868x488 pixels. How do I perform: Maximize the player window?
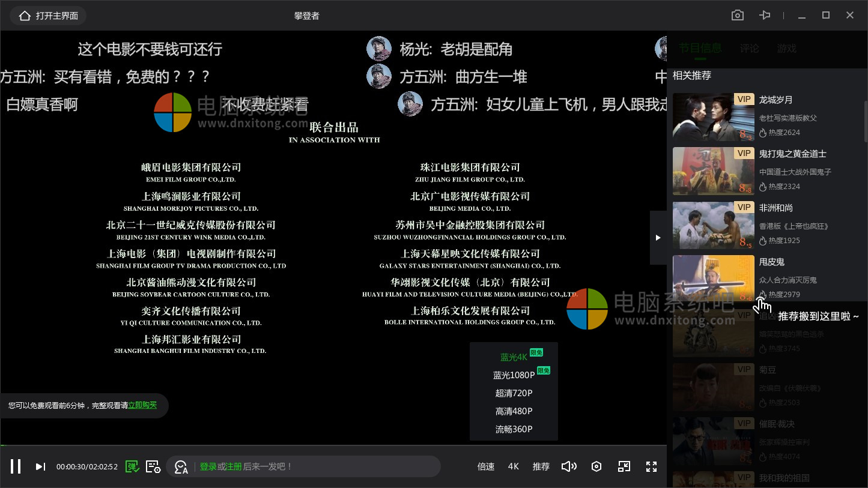coord(826,16)
